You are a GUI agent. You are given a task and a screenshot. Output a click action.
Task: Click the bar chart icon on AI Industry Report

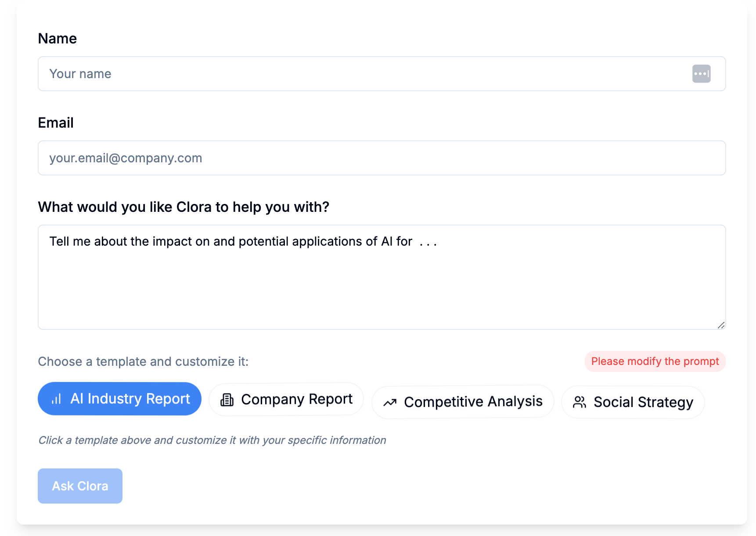pos(56,399)
